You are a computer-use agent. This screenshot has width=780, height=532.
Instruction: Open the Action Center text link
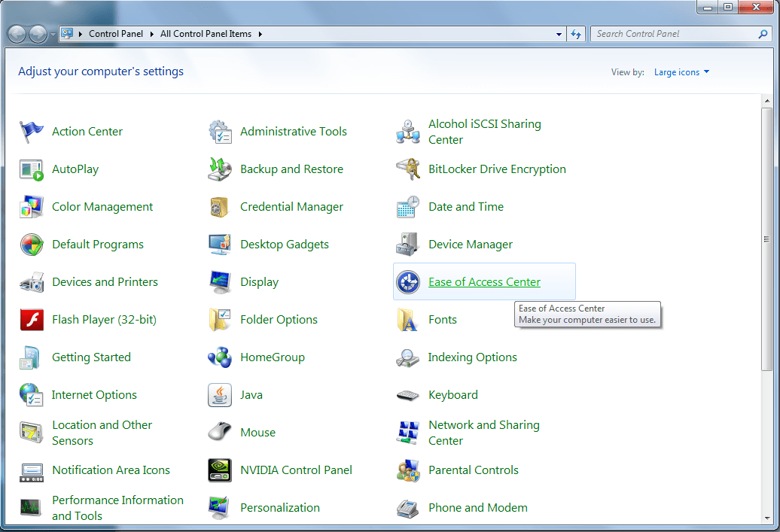tap(87, 131)
